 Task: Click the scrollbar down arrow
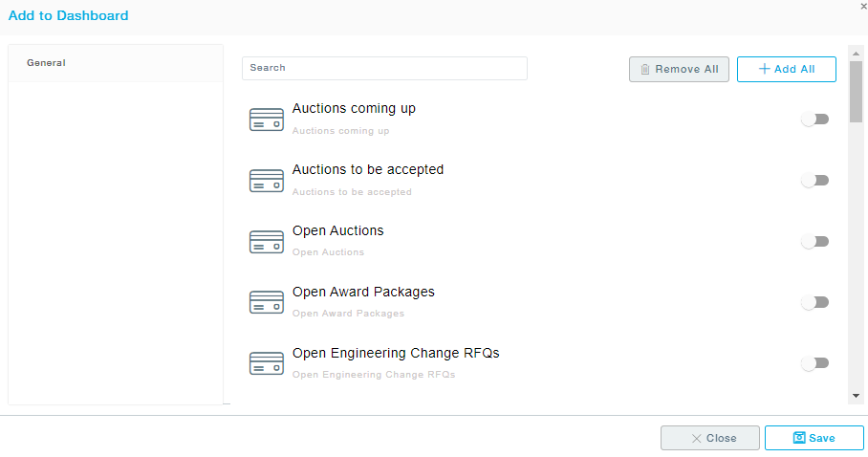856,395
